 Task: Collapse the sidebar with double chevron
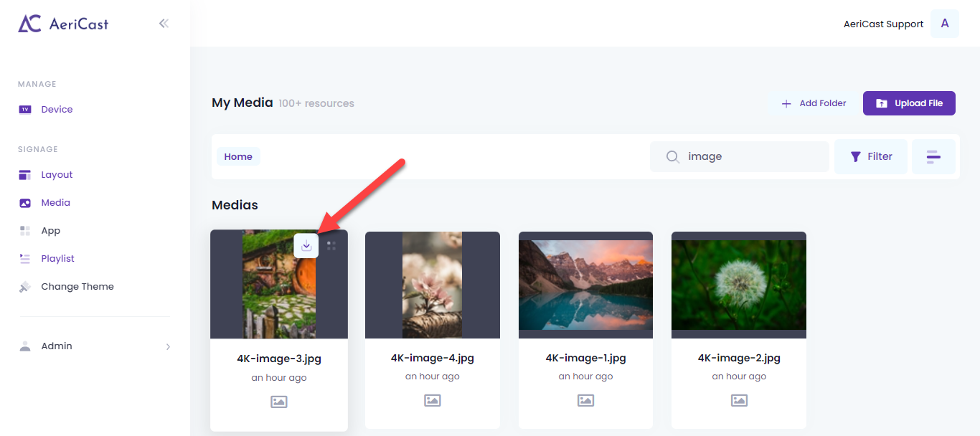[x=164, y=24]
